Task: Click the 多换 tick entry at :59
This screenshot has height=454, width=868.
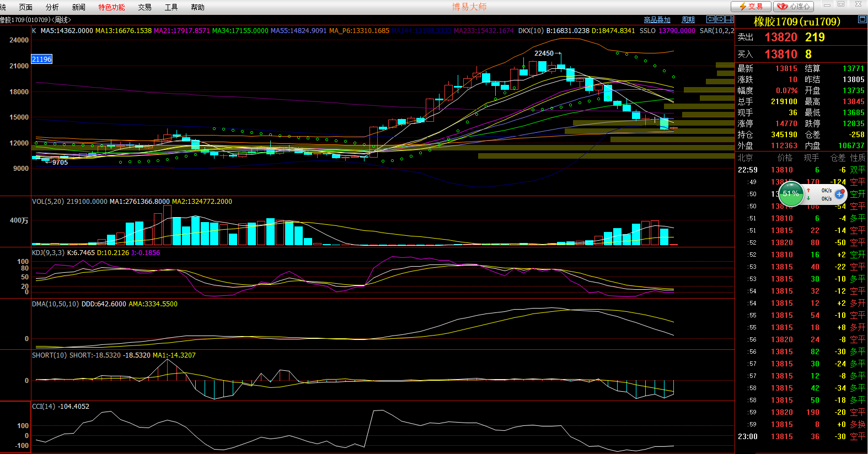Action: pos(858,424)
